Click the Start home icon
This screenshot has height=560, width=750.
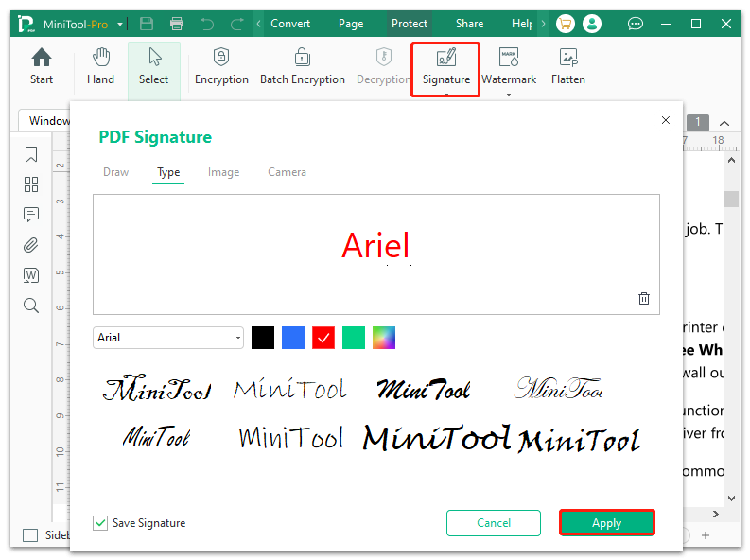[x=42, y=58]
